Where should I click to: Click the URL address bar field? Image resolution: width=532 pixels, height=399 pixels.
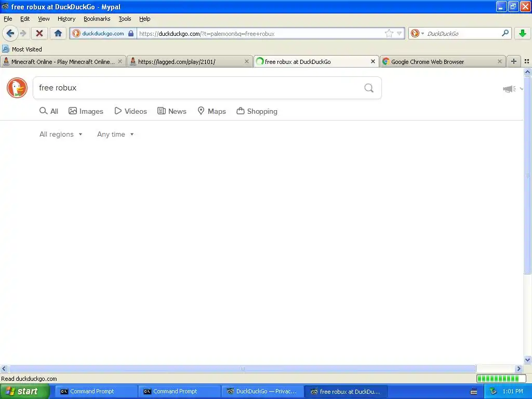click(x=261, y=33)
